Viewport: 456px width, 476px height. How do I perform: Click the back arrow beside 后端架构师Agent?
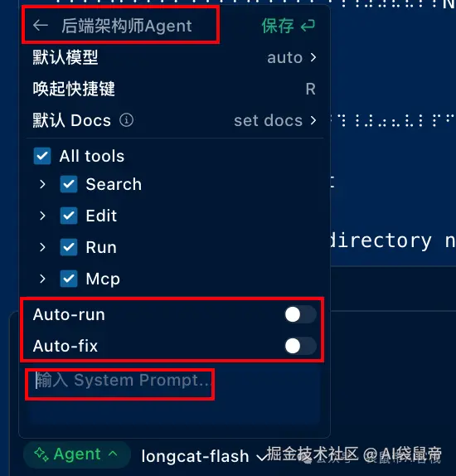pos(41,26)
